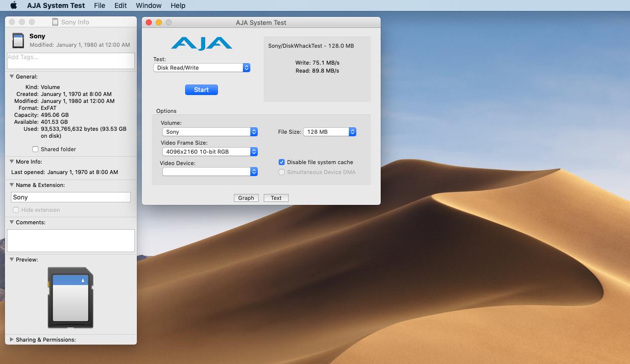Screen dimensions: 630x364
Task: Open the File menu
Action: click(x=100, y=5)
